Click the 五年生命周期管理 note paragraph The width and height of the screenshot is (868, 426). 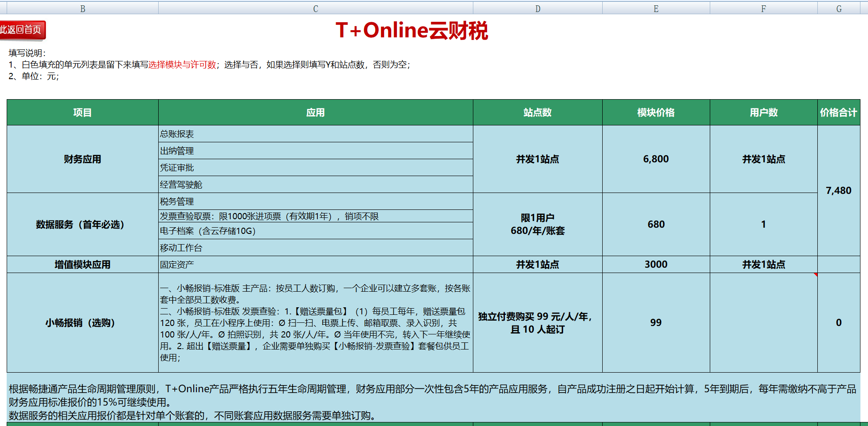tap(432, 395)
